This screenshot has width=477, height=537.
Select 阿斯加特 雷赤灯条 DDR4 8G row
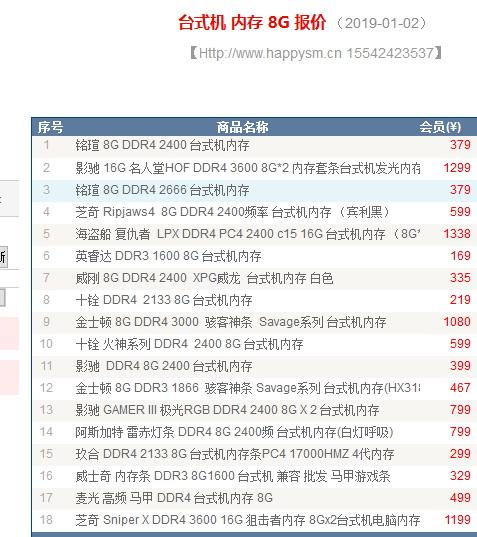click(x=254, y=432)
